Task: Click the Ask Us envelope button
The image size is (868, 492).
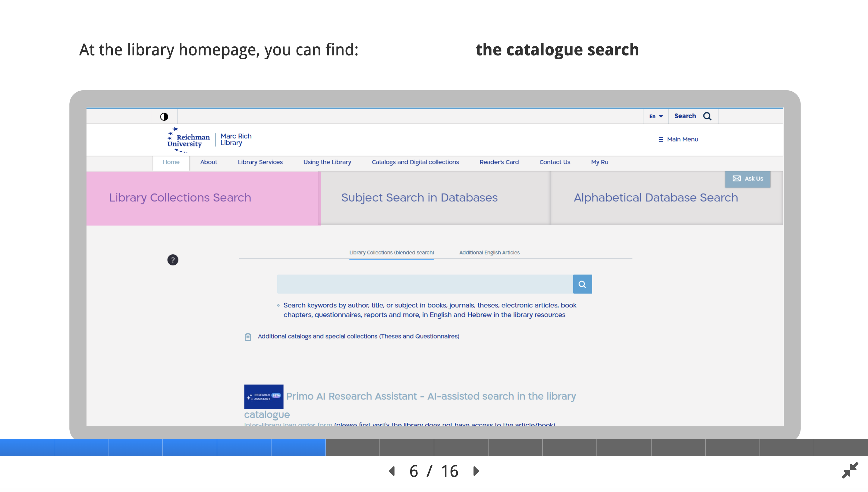Action: 748,179
